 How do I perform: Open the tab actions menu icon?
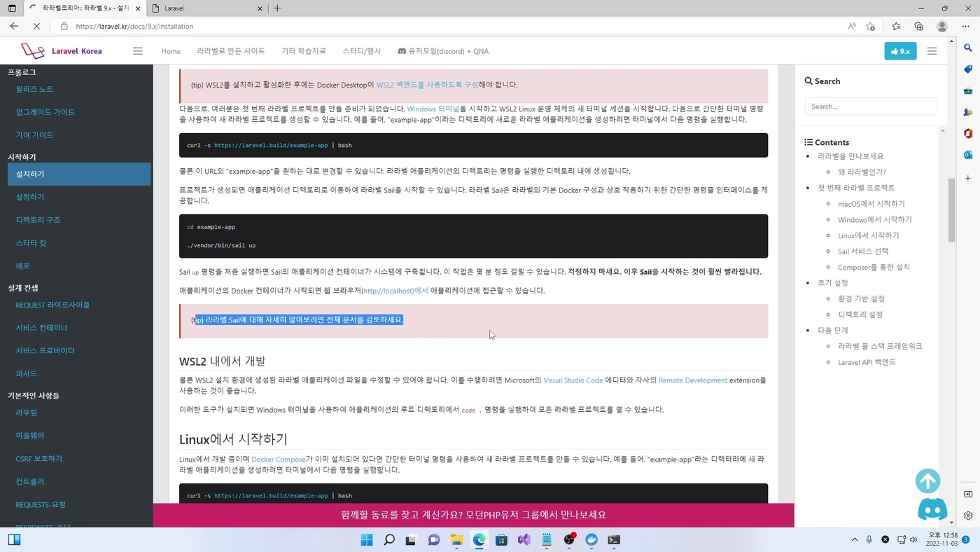(x=12, y=8)
